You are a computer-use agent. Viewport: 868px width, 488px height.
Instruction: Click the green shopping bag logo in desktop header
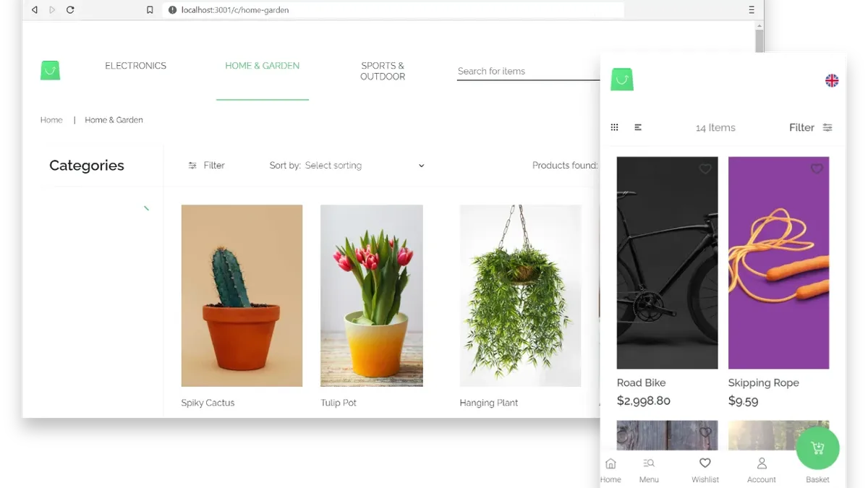(50, 70)
